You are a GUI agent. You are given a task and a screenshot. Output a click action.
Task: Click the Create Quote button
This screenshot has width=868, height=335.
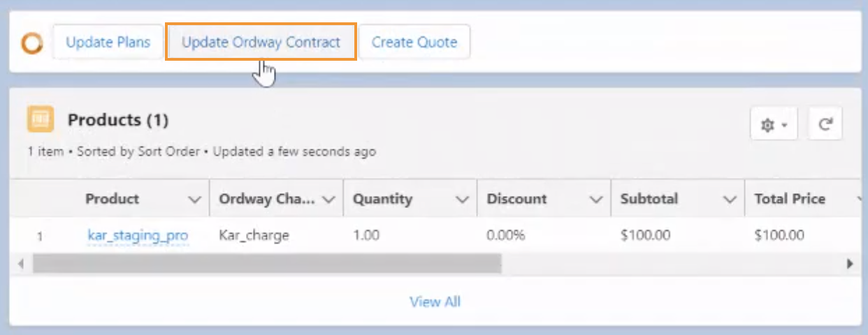(414, 42)
